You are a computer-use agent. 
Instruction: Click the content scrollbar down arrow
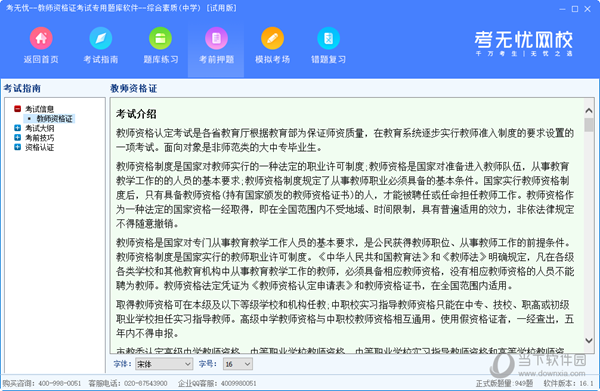(x=589, y=340)
